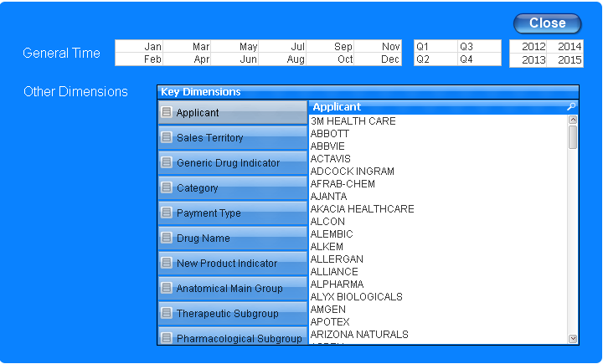Select month Feb
This screenshot has height=364, width=603.
click(x=139, y=59)
